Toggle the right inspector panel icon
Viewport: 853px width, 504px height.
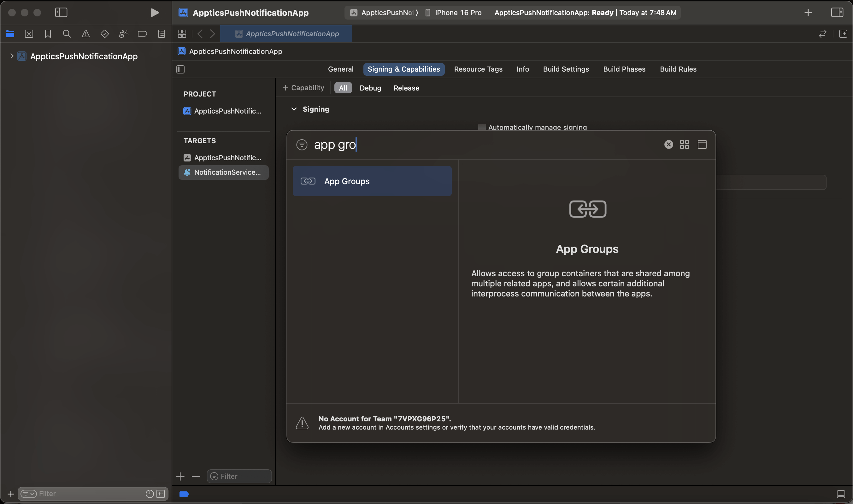tap(837, 13)
